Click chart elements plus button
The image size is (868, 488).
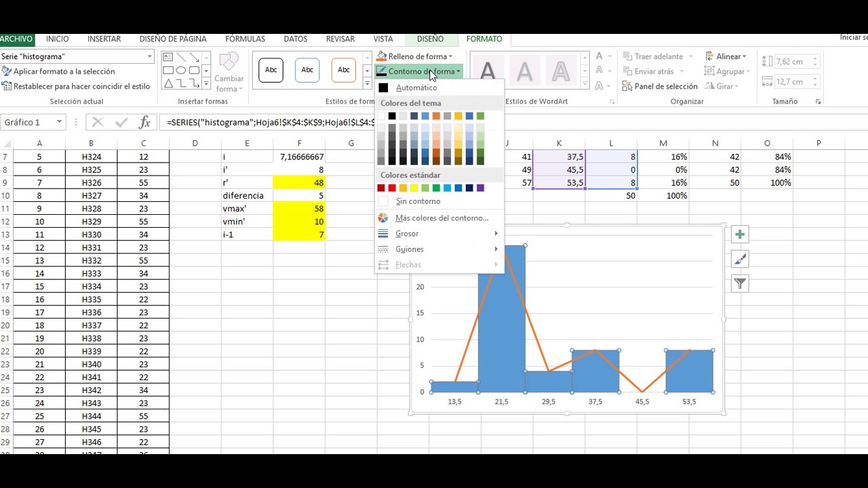point(740,235)
